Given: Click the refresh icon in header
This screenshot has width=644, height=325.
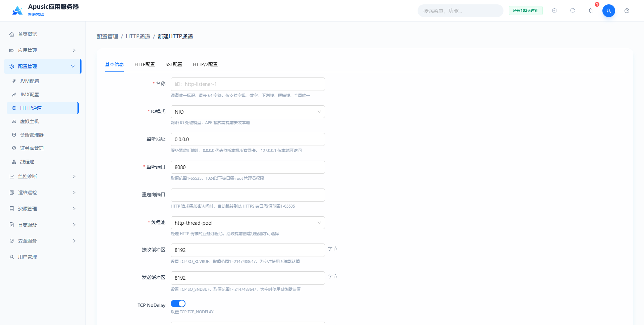Looking at the screenshot, I should pyautogui.click(x=573, y=11).
